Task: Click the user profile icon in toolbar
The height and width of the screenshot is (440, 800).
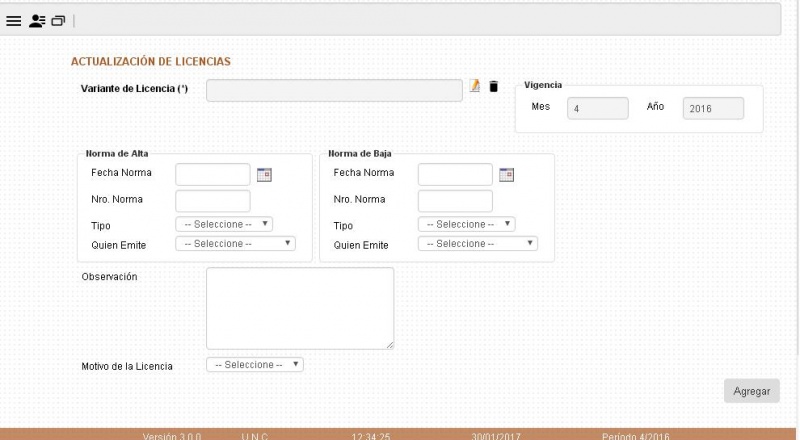Action: tap(37, 20)
